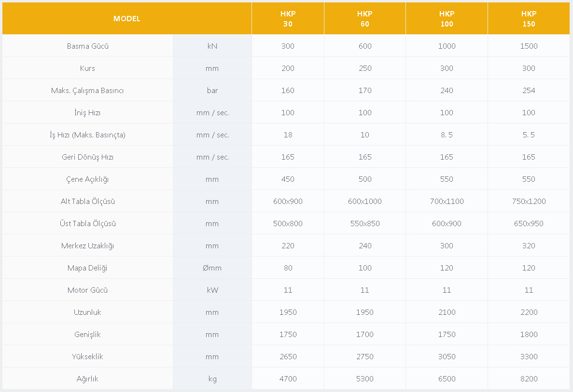Select İş Hızı value 18
The width and height of the screenshot is (573, 392).
pyautogui.click(x=288, y=135)
